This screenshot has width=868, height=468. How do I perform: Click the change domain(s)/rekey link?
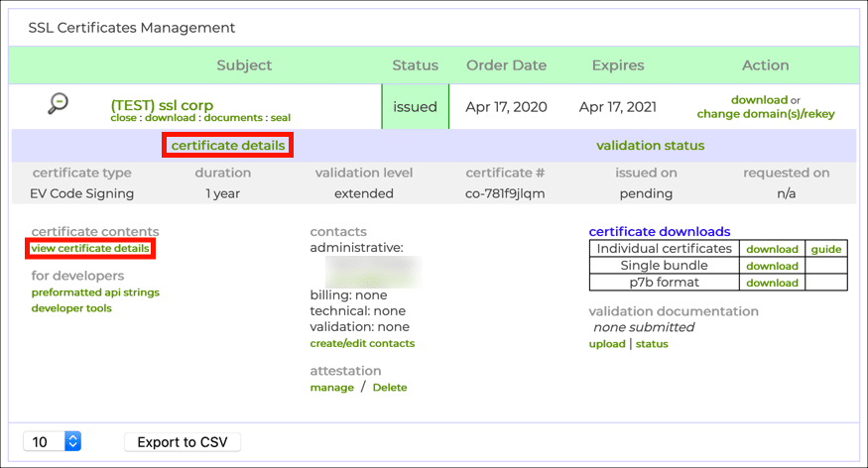(x=765, y=114)
